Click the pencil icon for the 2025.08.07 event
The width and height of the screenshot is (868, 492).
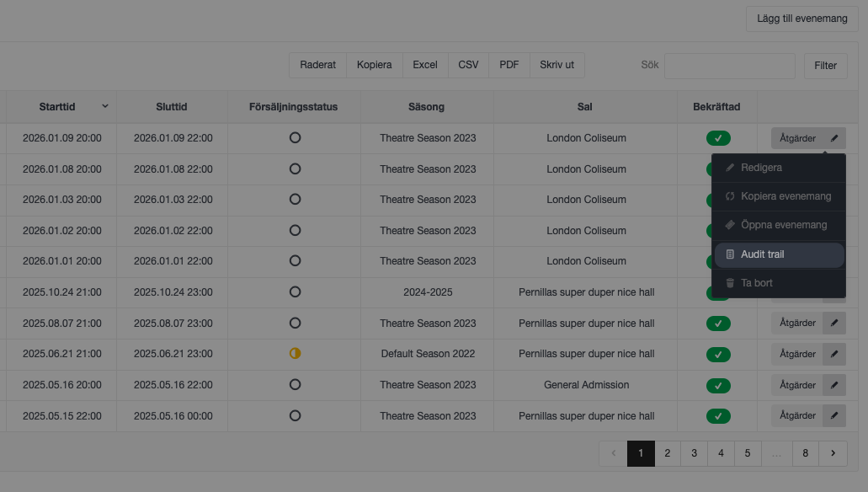point(834,324)
